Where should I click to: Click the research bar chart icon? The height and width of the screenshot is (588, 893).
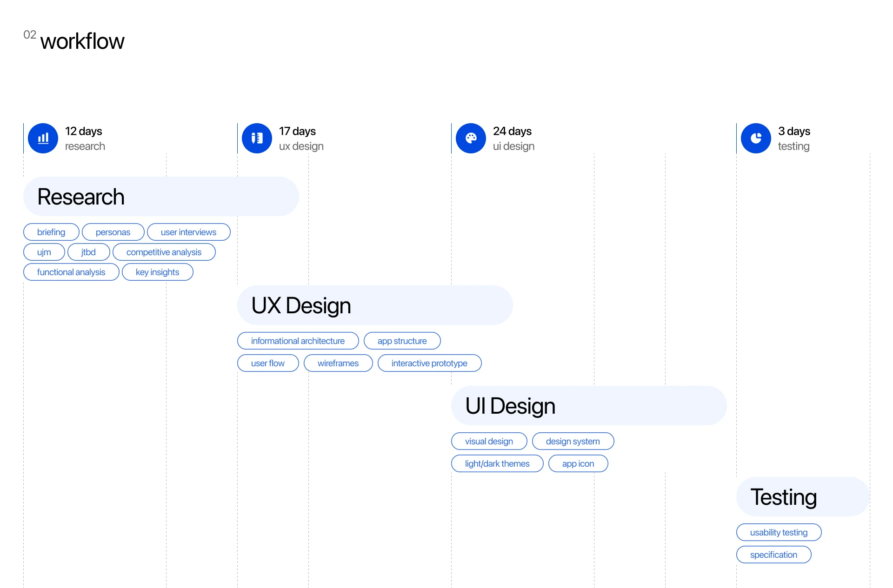pyautogui.click(x=43, y=138)
